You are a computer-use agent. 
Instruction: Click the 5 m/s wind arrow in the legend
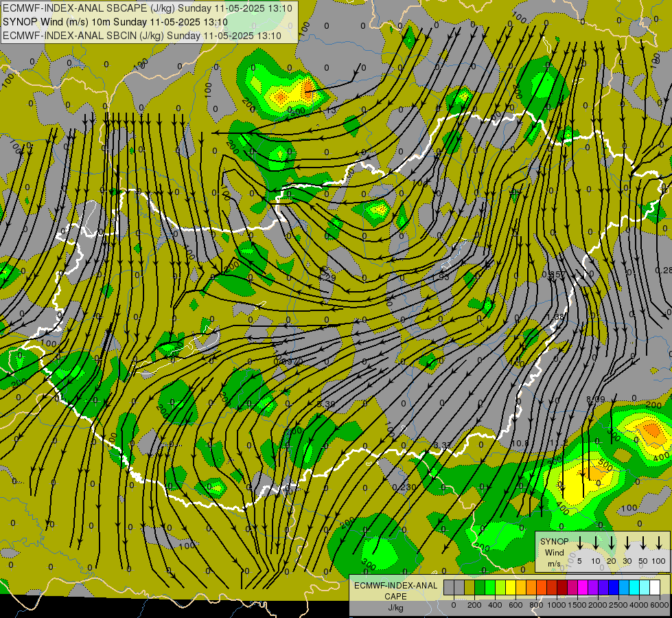tap(579, 543)
